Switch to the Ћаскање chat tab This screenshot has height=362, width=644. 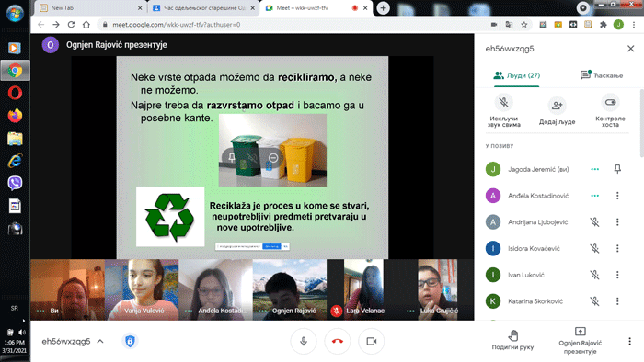602,75
